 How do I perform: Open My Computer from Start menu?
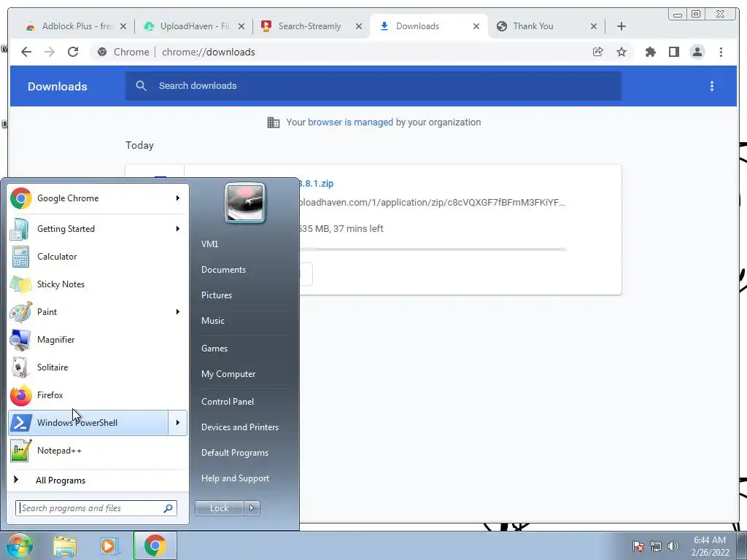pos(228,374)
